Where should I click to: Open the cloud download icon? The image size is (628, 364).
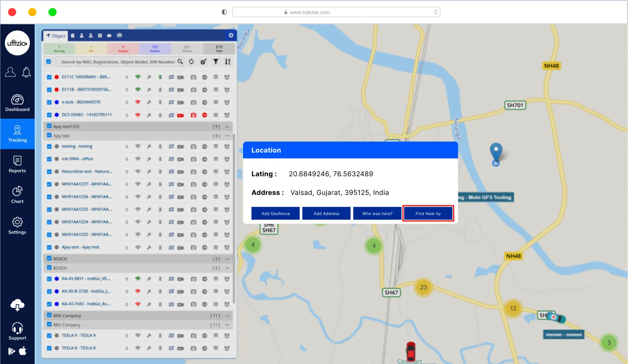pyautogui.click(x=17, y=305)
